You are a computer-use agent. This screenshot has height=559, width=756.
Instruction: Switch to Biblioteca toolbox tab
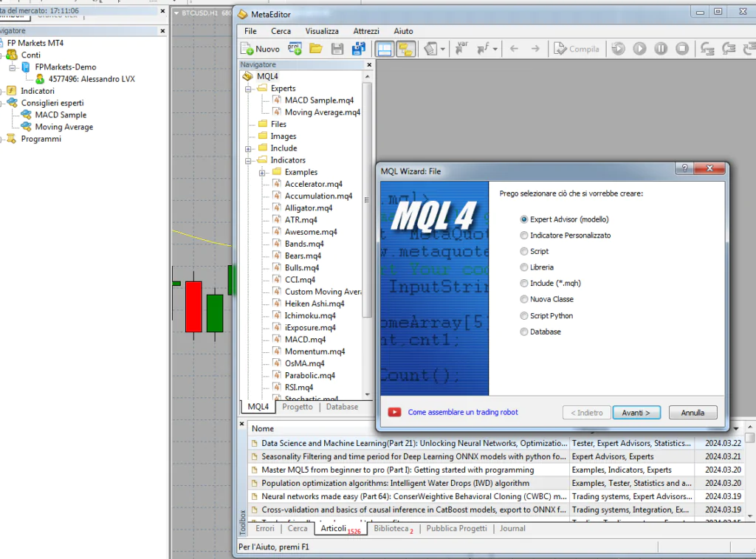tap(394, 529)
